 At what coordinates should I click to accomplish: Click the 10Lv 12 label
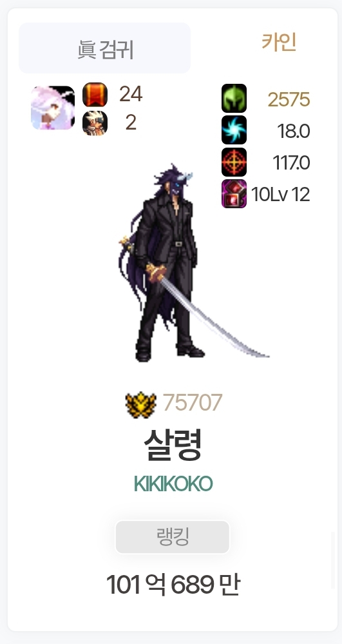coord(280,194)
